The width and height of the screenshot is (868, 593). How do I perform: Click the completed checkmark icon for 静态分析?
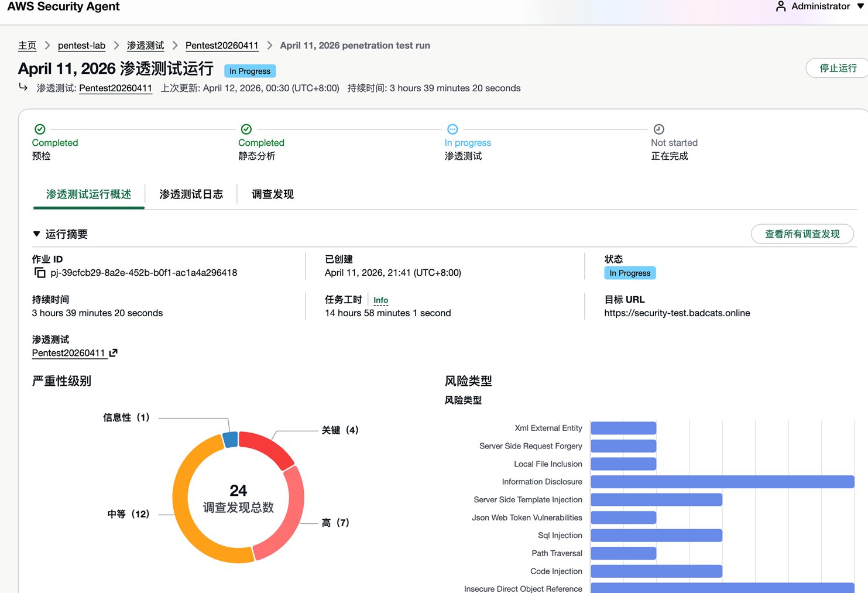click(246, 129)
